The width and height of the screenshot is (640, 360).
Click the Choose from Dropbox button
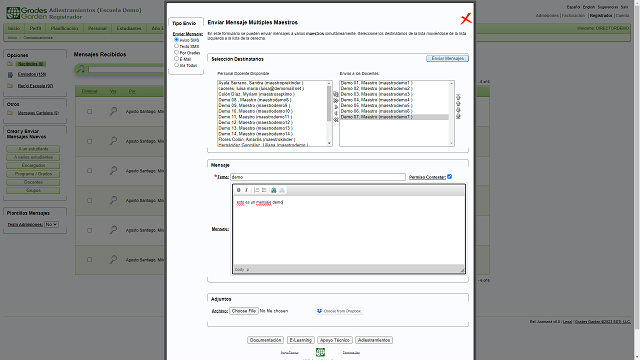(x=339, y=311)
